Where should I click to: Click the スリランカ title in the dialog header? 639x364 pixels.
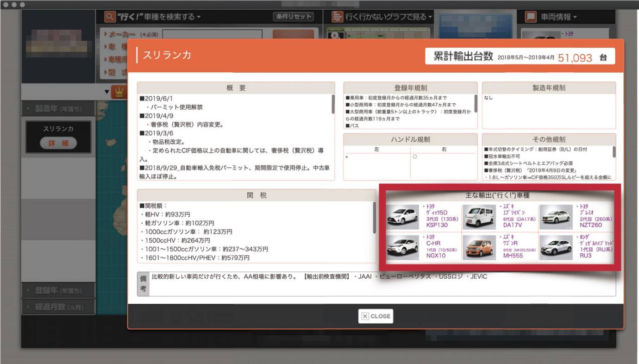167,55
